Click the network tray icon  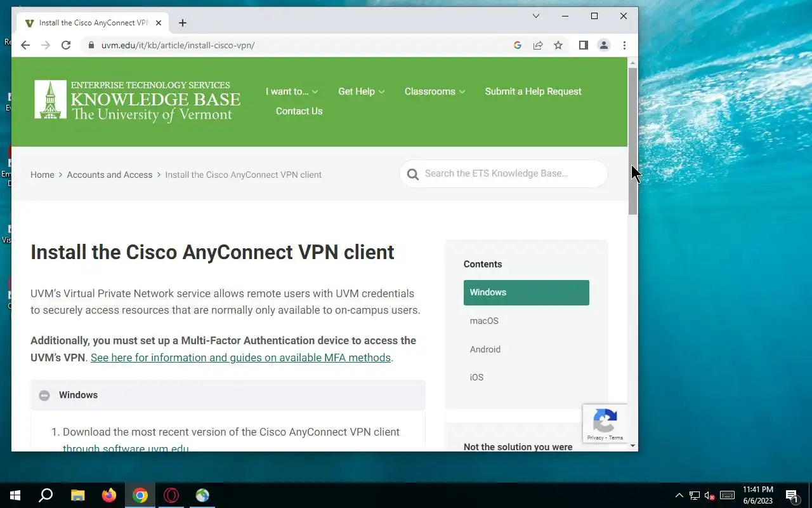coord(695,495)
